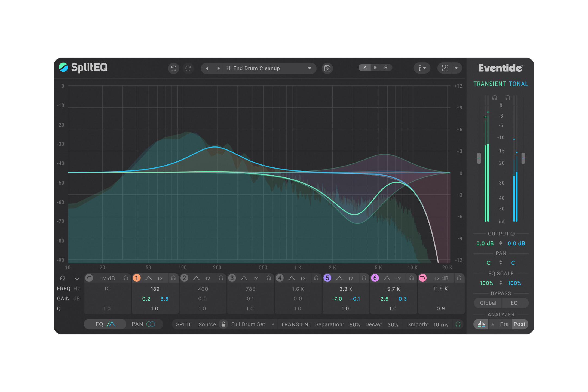Screen dimensions: 588x392
Task: Click the output phase invert symbol
Action: pyautogui.click(x=513, y=234)
